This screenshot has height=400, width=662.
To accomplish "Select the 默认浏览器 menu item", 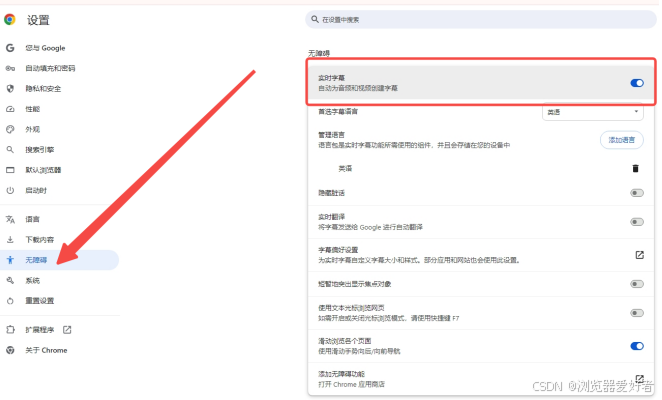I will pos(43,170).
